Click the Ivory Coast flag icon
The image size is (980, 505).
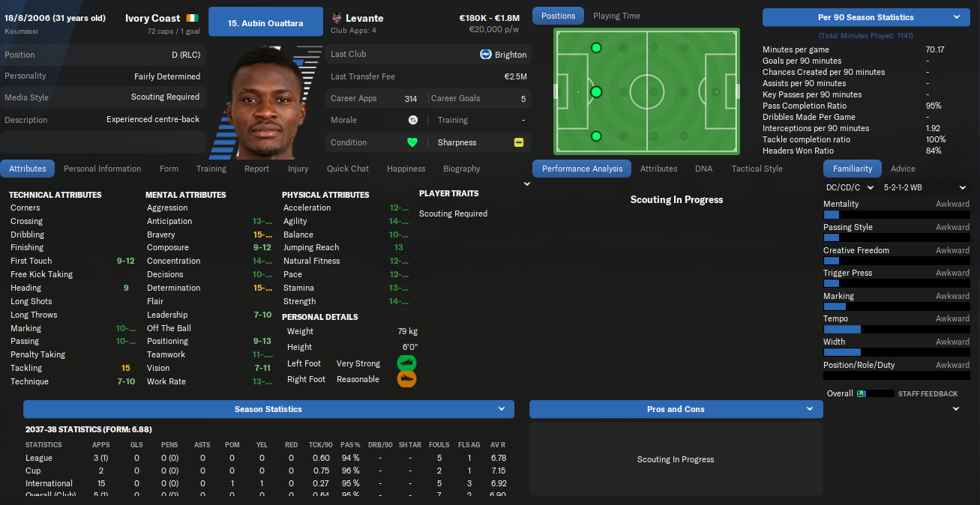193,18
